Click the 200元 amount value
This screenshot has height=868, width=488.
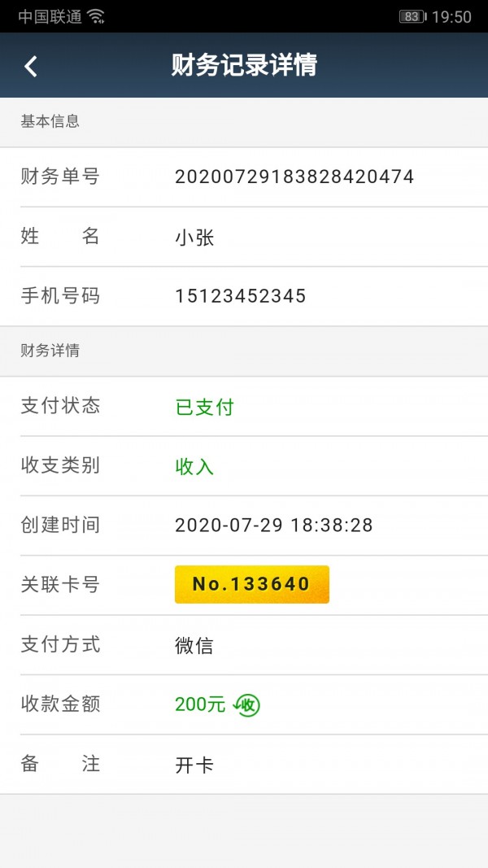[x=198, y=704]
